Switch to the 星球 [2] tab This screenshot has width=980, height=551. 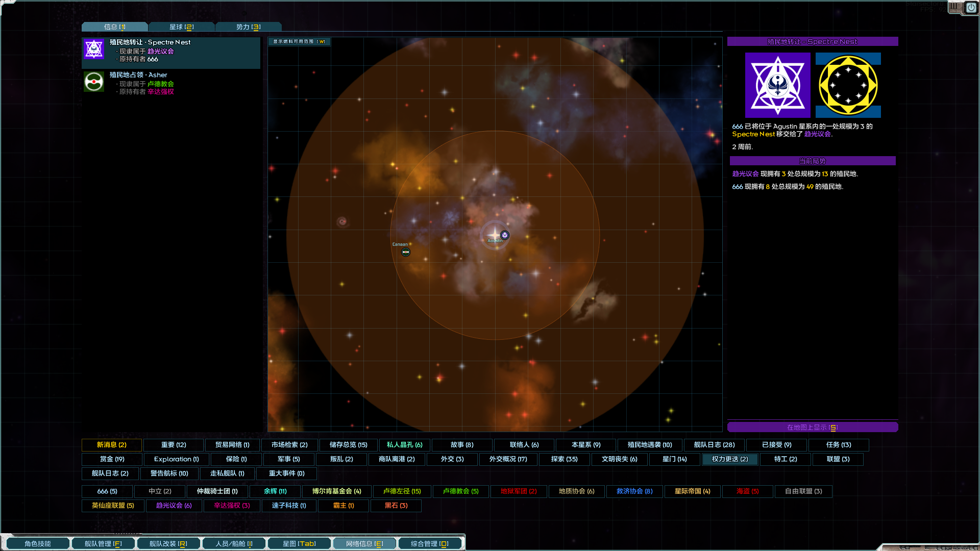coord(181,27)
